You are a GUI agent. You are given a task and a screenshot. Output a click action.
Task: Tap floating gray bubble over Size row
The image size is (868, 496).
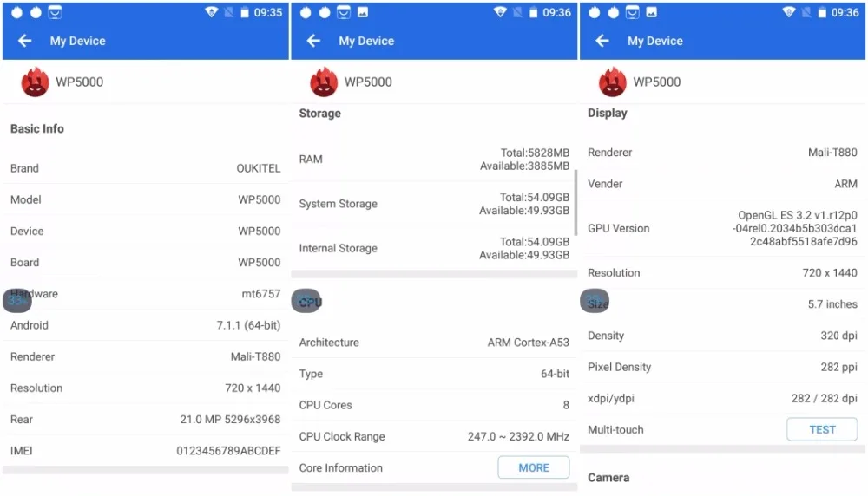click(595, 301)
